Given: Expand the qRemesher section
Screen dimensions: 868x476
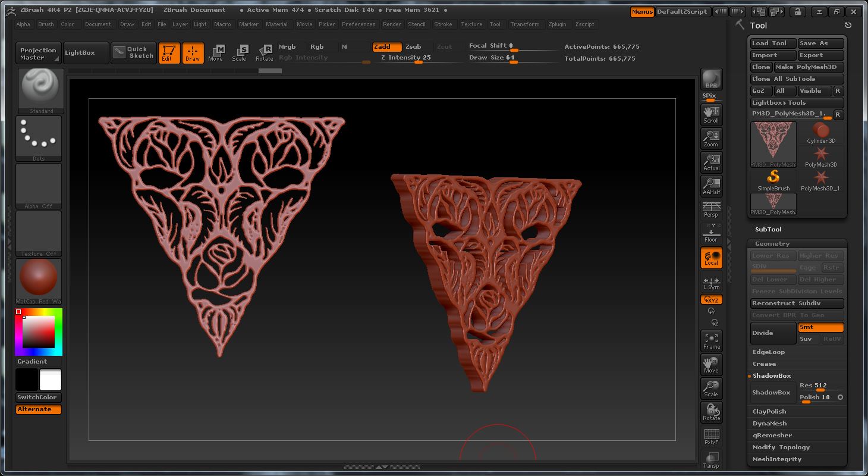Looking at the screenshot, I should coord(772,436).
